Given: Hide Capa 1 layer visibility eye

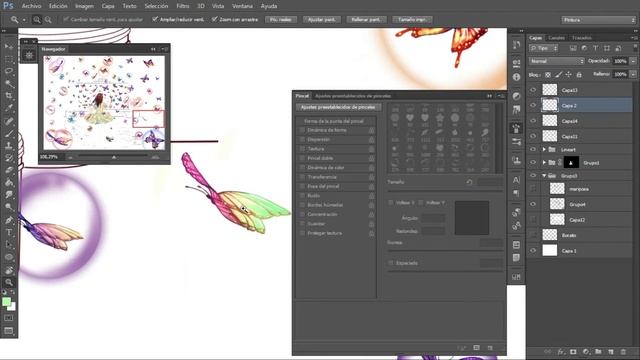Looking at the screenshot, I should point(533,251).
